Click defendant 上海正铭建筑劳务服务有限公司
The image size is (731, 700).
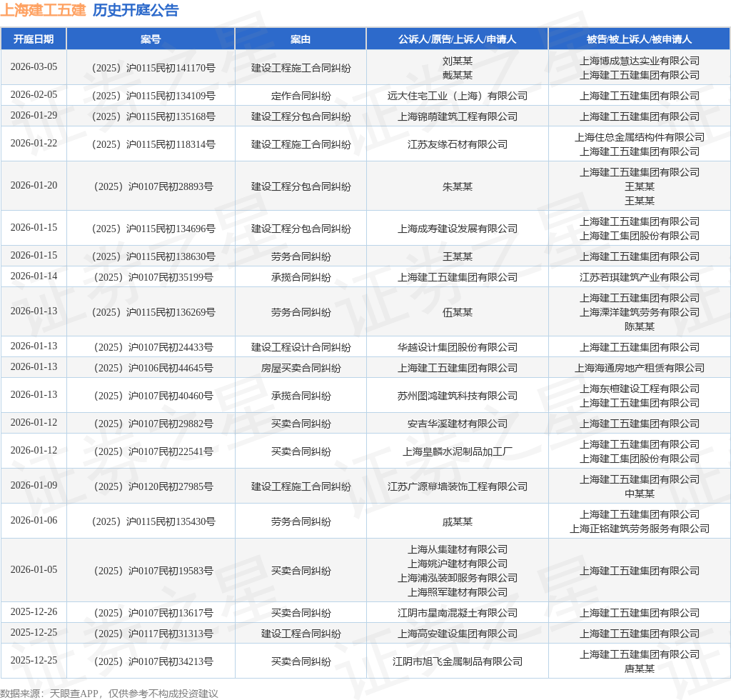pos(639,529)
